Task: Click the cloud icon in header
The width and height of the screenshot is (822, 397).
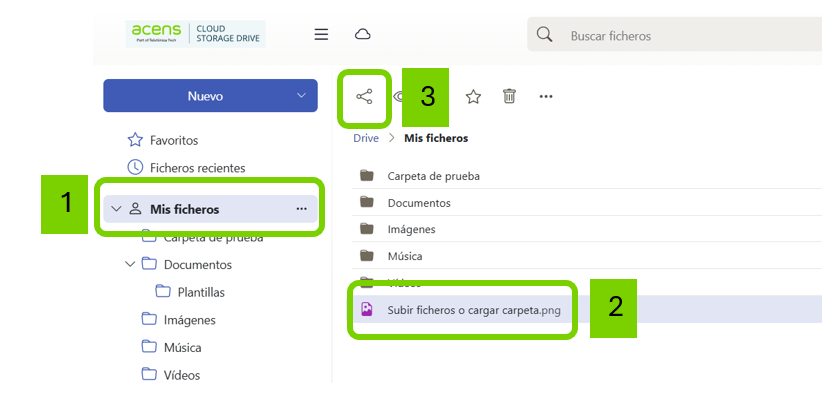Action: [363, 35]
